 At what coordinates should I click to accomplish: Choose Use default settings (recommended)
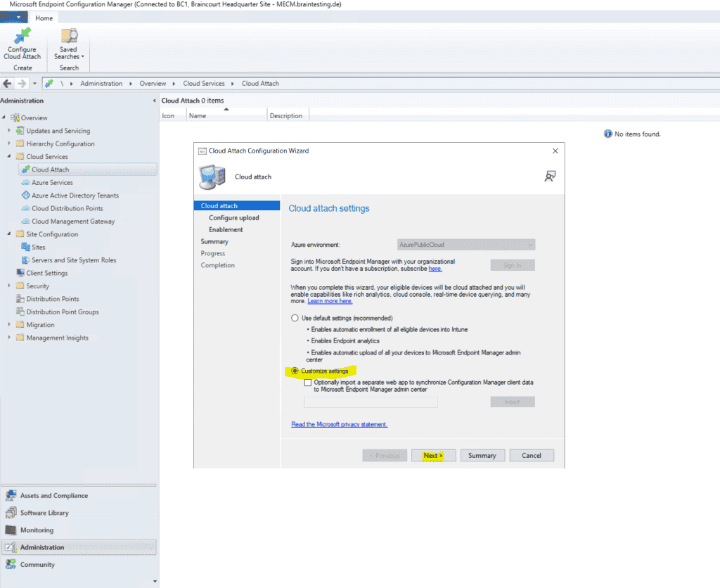pos(295,318)
